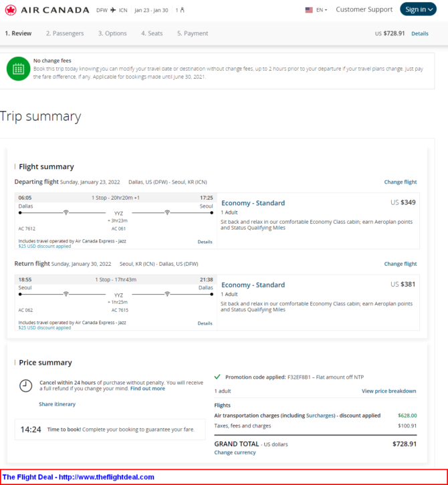The height and width of the screenshot is (485, 448).
Task: Click the green promotion code checkmark icon
Action: click(217, 377)
